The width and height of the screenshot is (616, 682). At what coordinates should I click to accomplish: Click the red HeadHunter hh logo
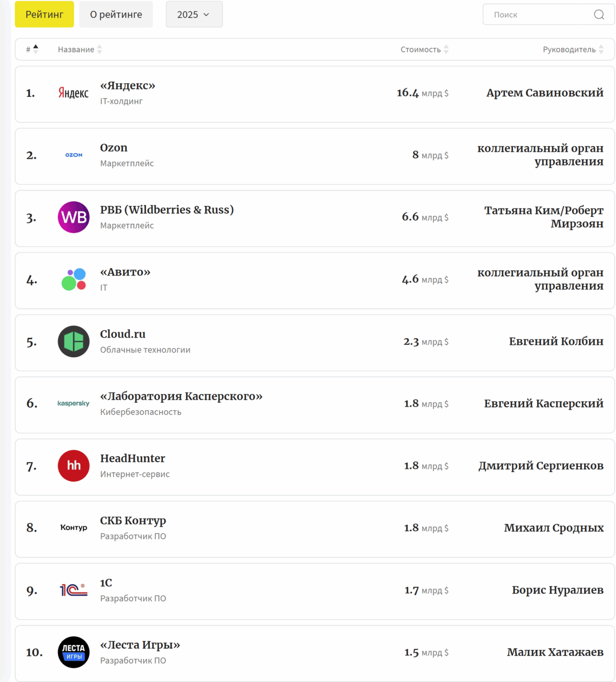click(x=73, y=466)
